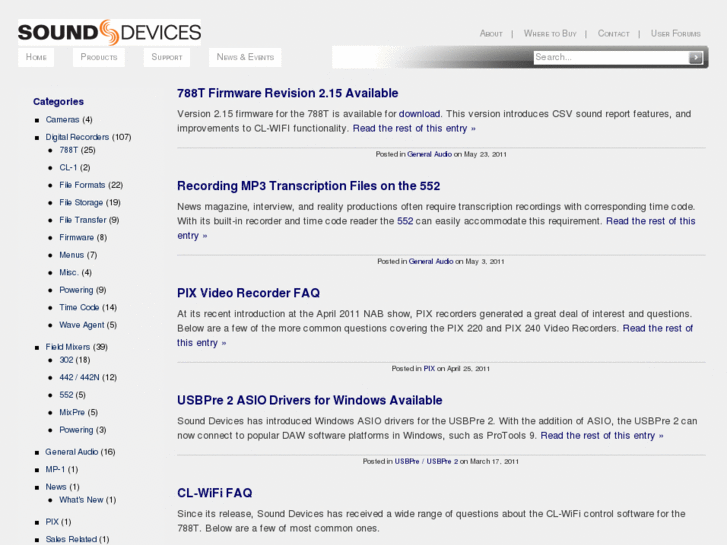Select General Audio sidebar category
This screenshot has width=727, height=545.
pyautogui.click(x=72, y=452)
